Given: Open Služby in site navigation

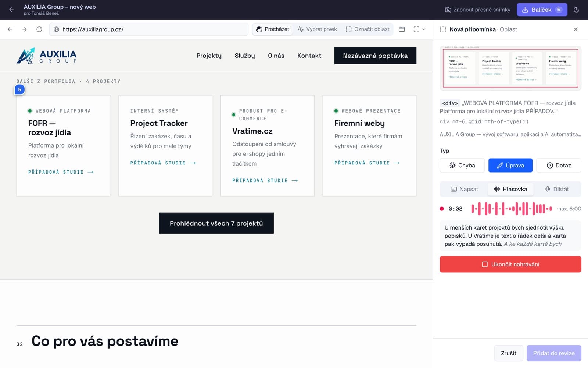Looking at the screenshot, I should (x=245, y=56).
